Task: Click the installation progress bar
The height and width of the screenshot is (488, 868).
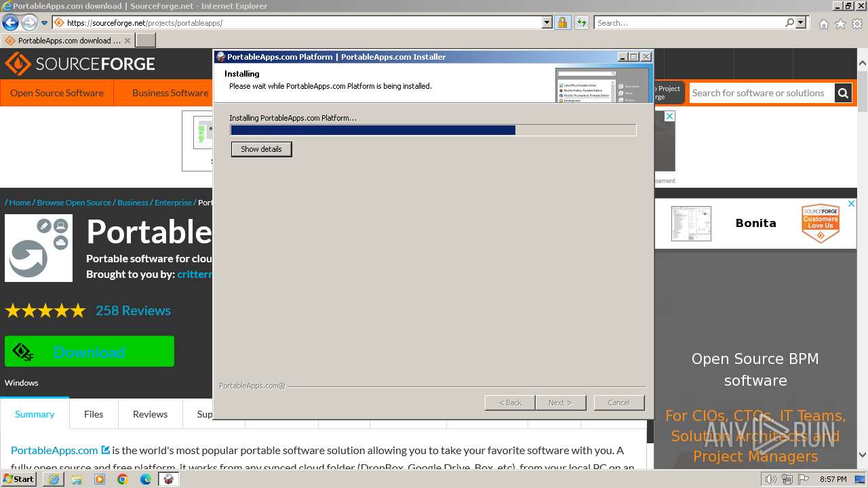Action: [x=433, y=130]
